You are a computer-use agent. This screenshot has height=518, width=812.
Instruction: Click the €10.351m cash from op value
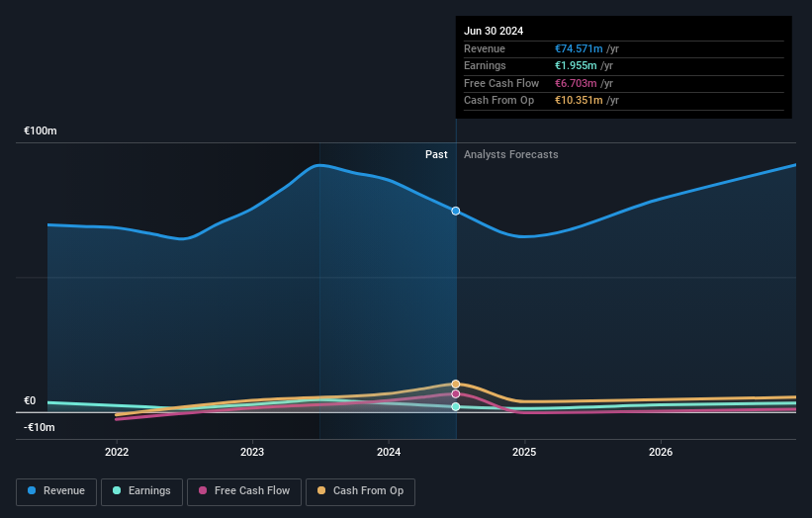click(579, 101)
